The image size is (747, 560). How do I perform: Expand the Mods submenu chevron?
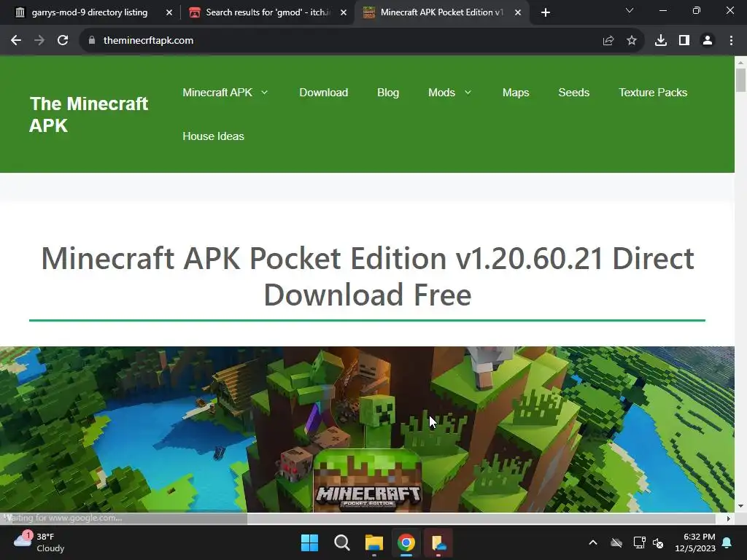point(468,93)
